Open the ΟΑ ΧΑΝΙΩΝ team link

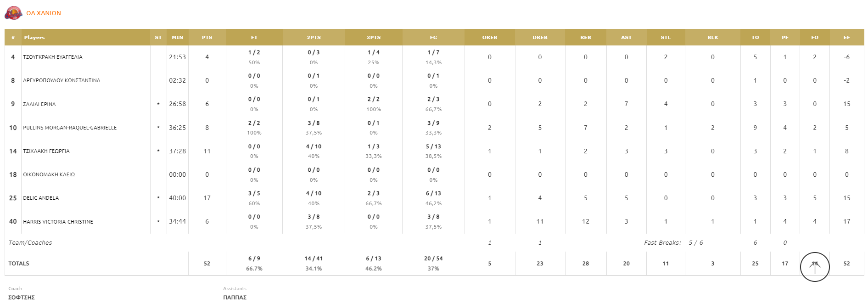[44, 13]
